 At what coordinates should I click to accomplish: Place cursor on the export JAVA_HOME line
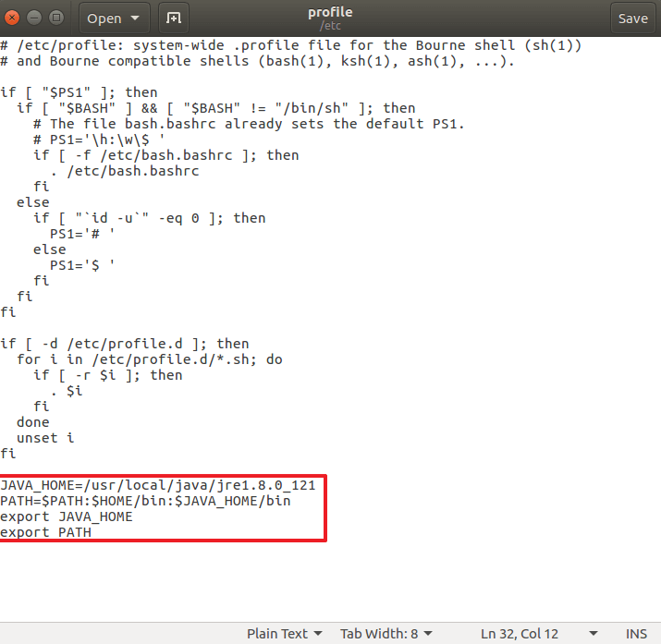pyautogui.click(x=67, y=516)
